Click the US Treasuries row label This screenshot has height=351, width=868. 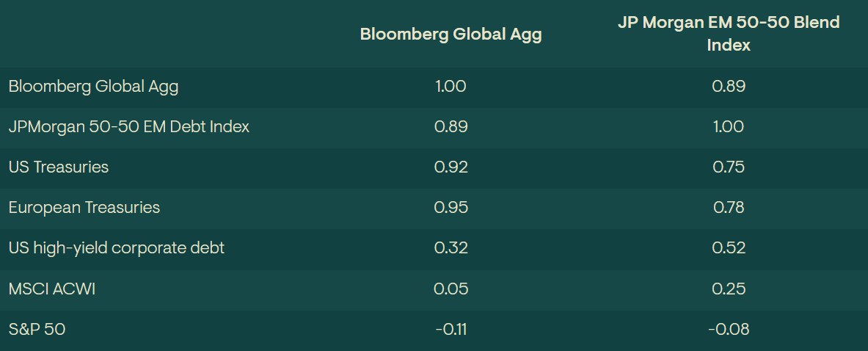tap(59, 167)
